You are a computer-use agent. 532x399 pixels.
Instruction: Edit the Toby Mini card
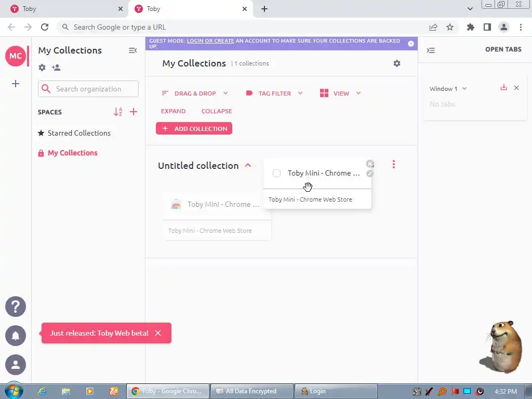pyautogui.click(x=370, y=174)
